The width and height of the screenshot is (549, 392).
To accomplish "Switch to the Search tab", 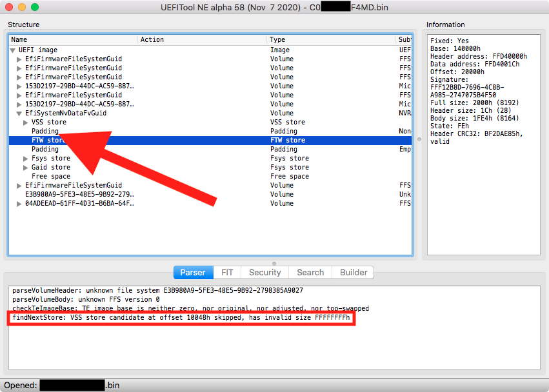I will point(310,272).
